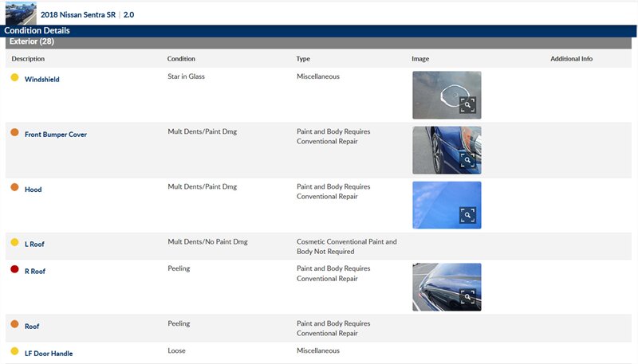Screen dimensions: 638x364
Task: Click magnify icon on Front Bumper Cover image
Action: tap(467, 159)
